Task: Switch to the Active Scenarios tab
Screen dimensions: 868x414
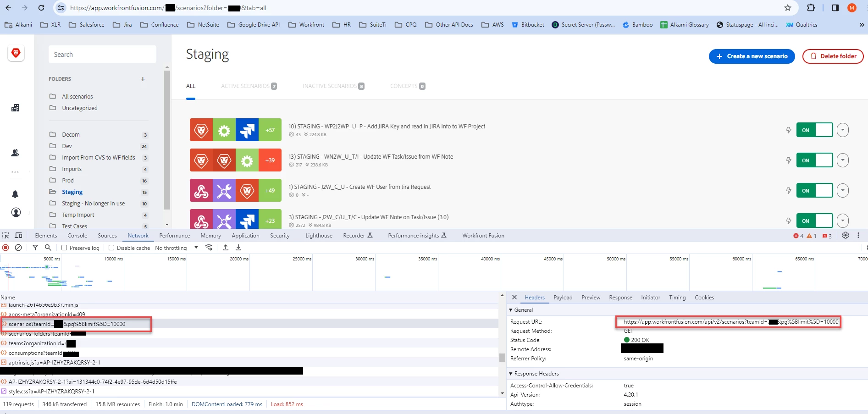Action: click(249, 86)
